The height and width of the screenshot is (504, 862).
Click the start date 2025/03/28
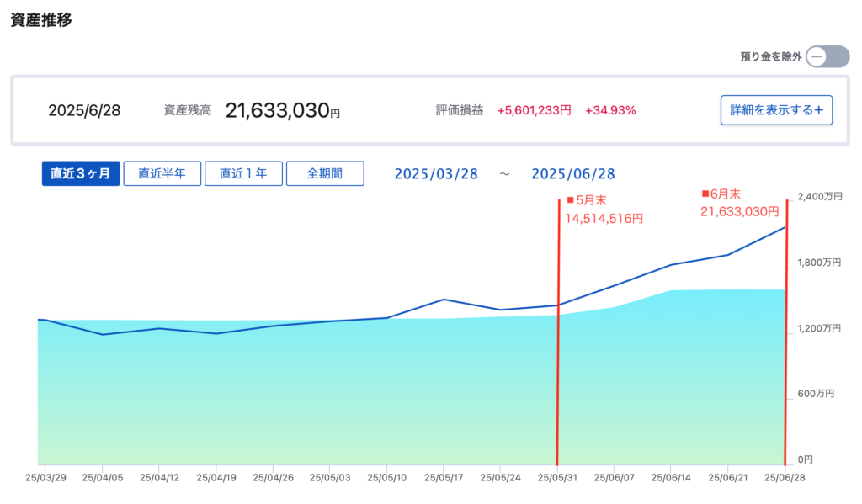tap(436, 174)
